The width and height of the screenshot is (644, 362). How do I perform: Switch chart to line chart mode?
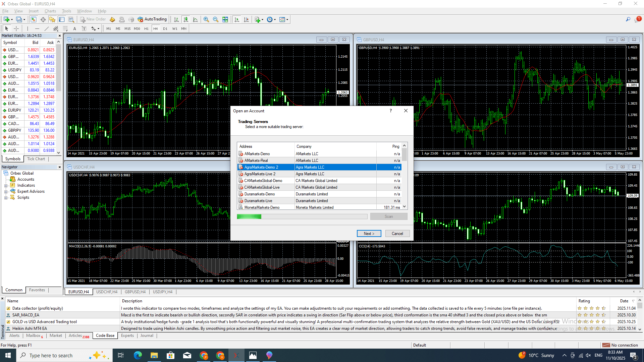pos(195,19)
